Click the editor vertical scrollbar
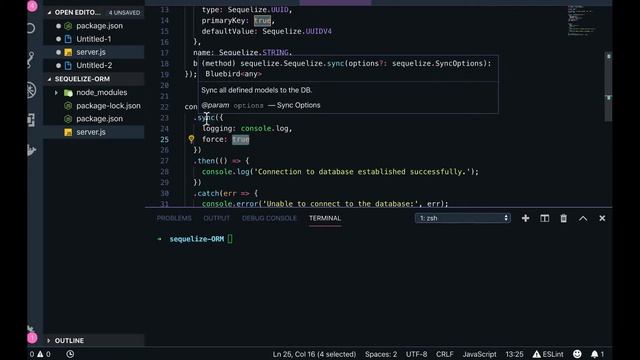Viewport: 640px width, 360px height. point(608,87)
